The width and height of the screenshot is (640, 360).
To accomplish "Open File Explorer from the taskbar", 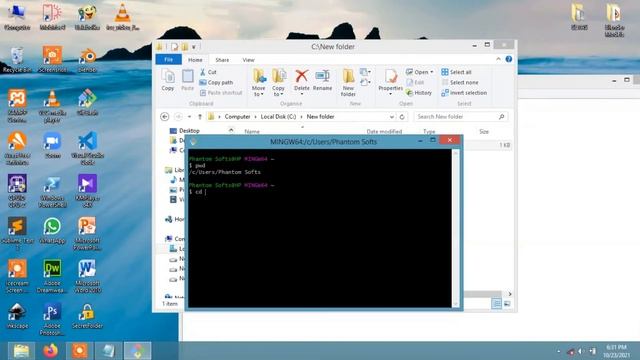I will [x=21, y=351].
